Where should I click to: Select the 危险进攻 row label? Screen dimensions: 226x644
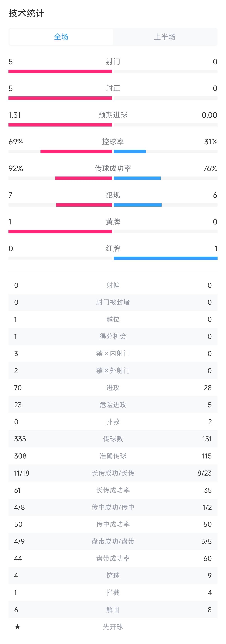[x=113, y=405]
